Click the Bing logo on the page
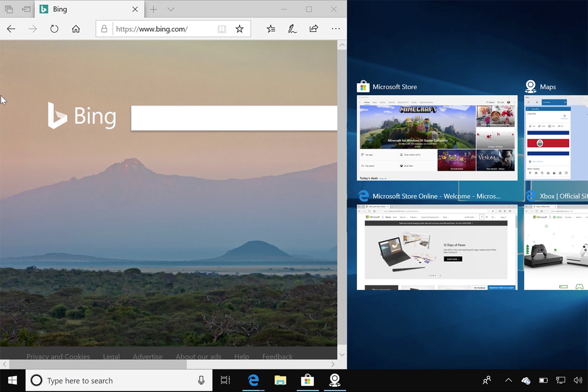The image size is (588, 392). tap(82, 116)
